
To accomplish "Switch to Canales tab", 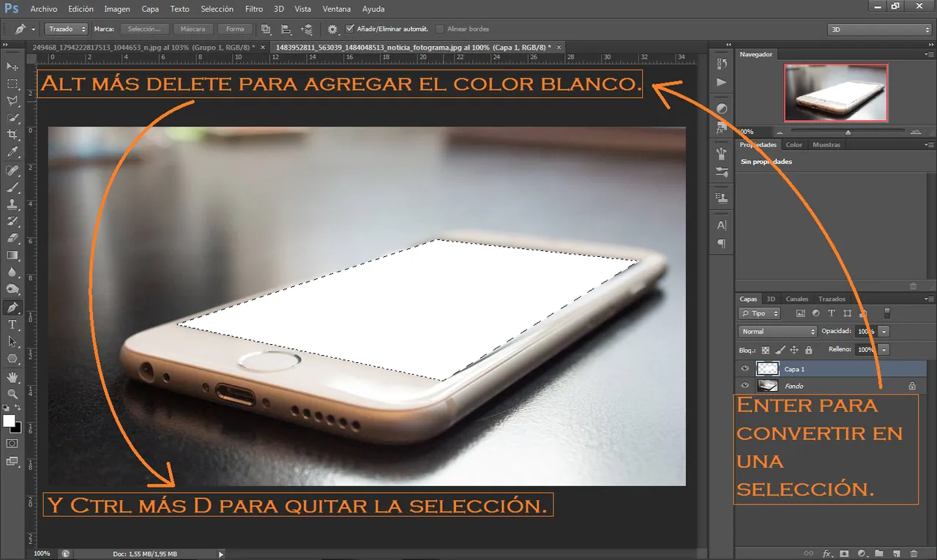I will (797, 299).
